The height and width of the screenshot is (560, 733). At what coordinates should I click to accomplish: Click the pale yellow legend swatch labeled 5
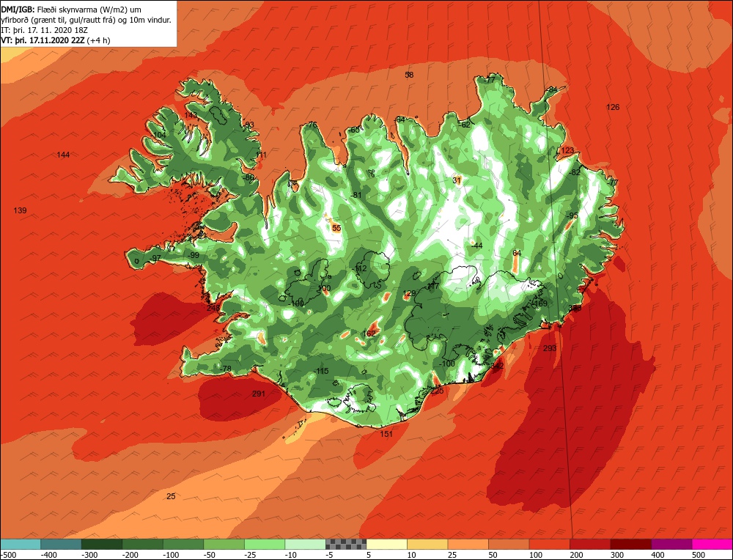[x=386, y=544]
